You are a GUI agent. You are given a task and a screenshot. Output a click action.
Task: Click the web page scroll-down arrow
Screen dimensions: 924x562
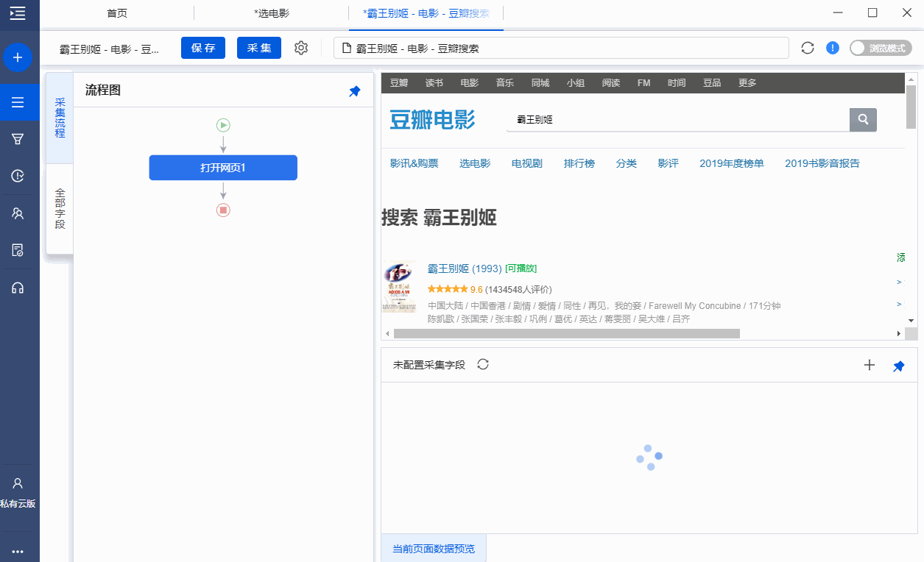click(911, 320)
